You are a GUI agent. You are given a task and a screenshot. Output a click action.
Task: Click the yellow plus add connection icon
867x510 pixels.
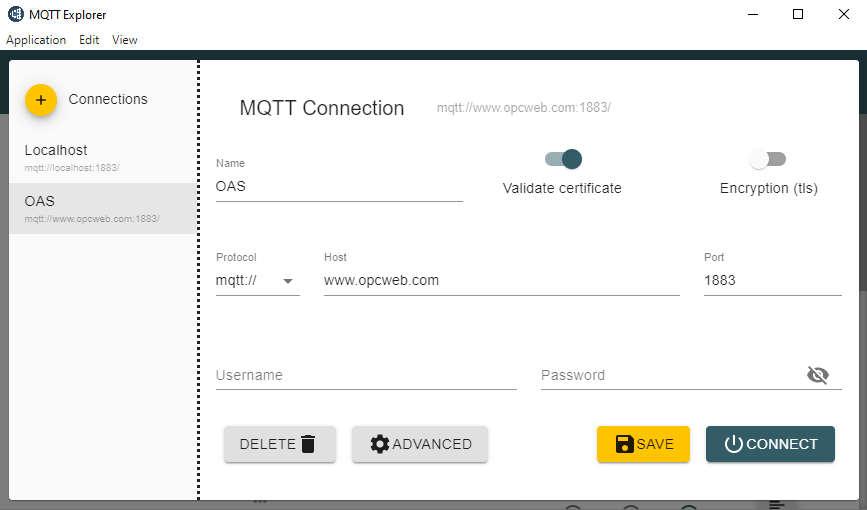[40, 100]
